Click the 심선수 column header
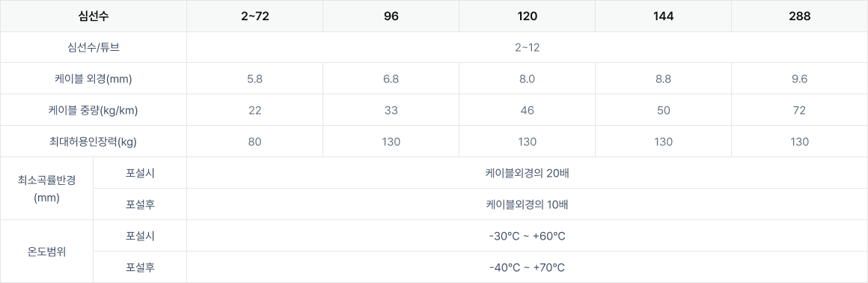This screenshot has height=283, width=868. pos(93,16)
